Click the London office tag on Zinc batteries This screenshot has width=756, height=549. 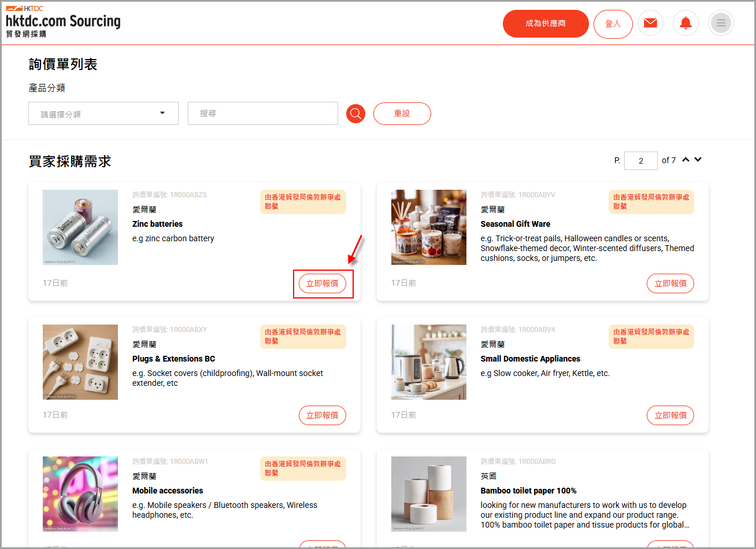(303, 202)
